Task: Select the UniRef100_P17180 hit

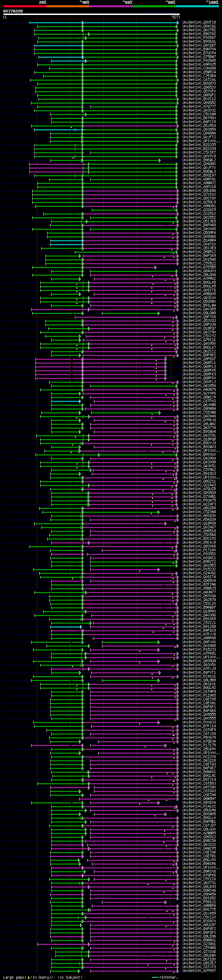Action: pyautogui.click(x=199, y=550)
